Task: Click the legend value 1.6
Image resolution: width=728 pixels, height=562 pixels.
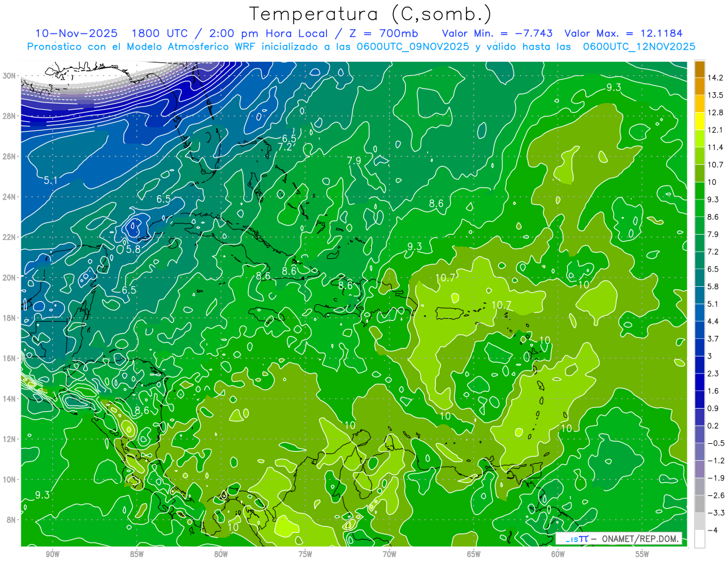Action: pos(713,391)
